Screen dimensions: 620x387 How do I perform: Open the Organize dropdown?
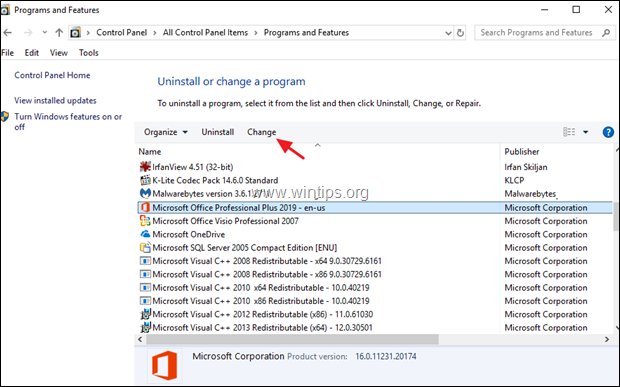(x=166, y=132)
